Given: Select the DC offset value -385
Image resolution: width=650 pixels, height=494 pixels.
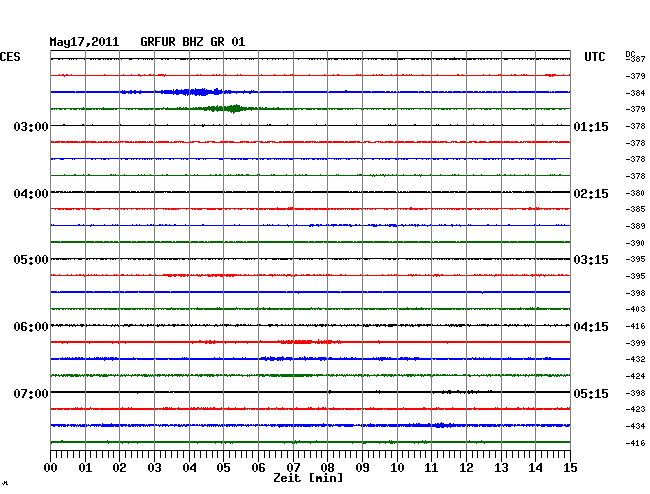Looking at the screenshot, I should (x=635, y=209).
